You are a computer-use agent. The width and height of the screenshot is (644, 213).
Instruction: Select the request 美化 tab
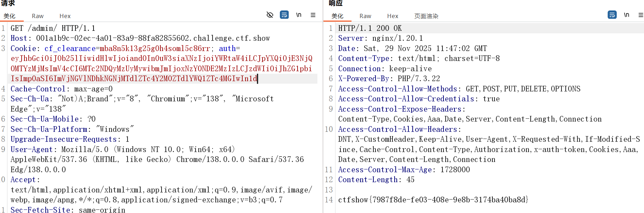tap(10, 16)
